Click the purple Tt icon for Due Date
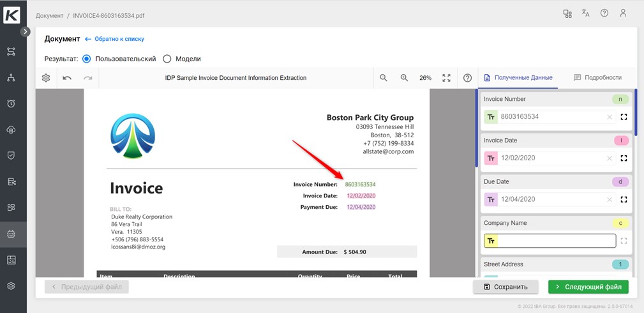 pyautogui.click(x=491, y=199)
